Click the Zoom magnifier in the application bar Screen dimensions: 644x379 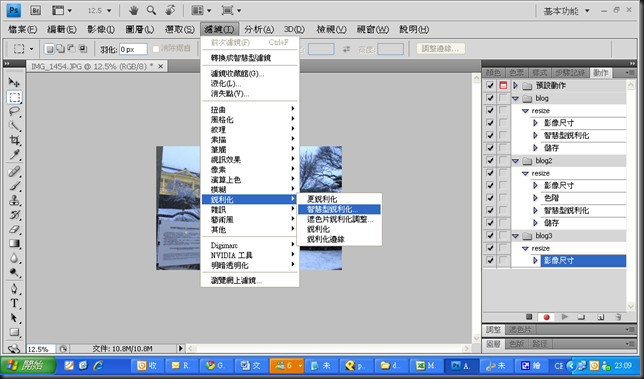click(151, 10)
